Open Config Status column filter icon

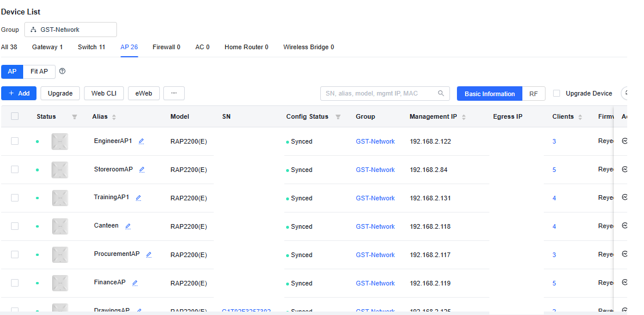(x=338, y=117)
